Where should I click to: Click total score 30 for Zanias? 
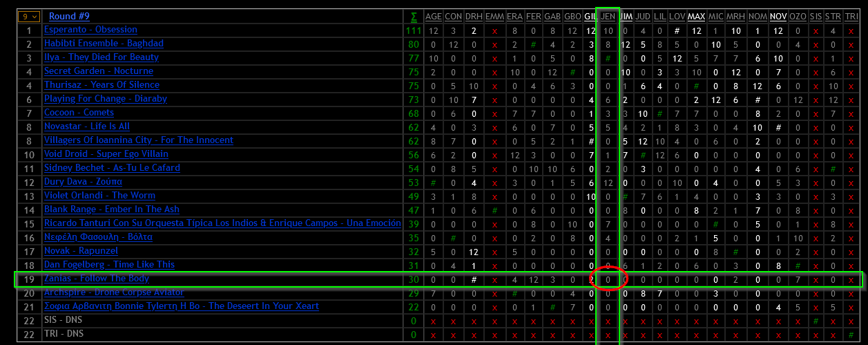(x=414, y=279)
